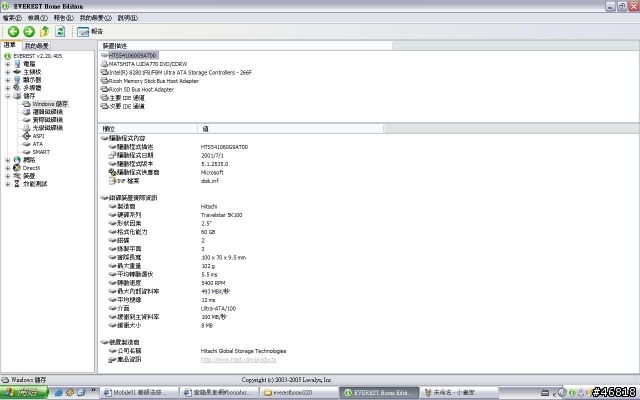Select the SMART tree item
Image resolution: width=640 pixels, height=400 pixels.
click(41, 152)
